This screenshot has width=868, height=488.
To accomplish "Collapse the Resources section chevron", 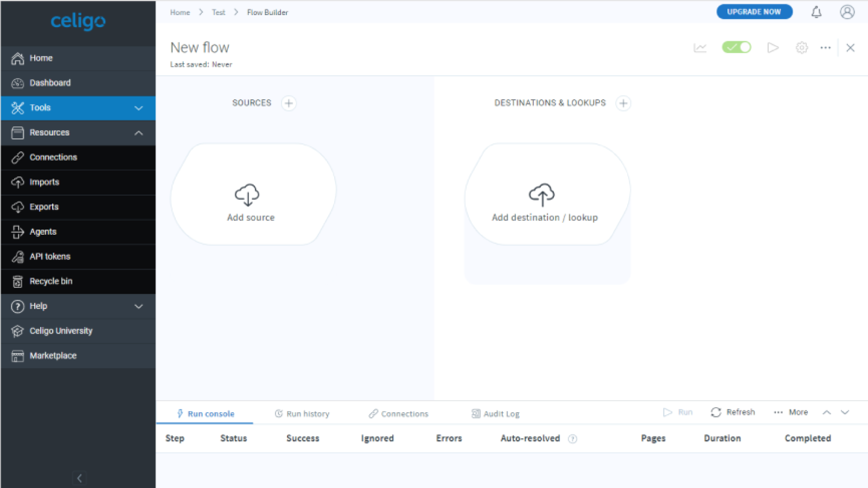I will coord(139,133).
